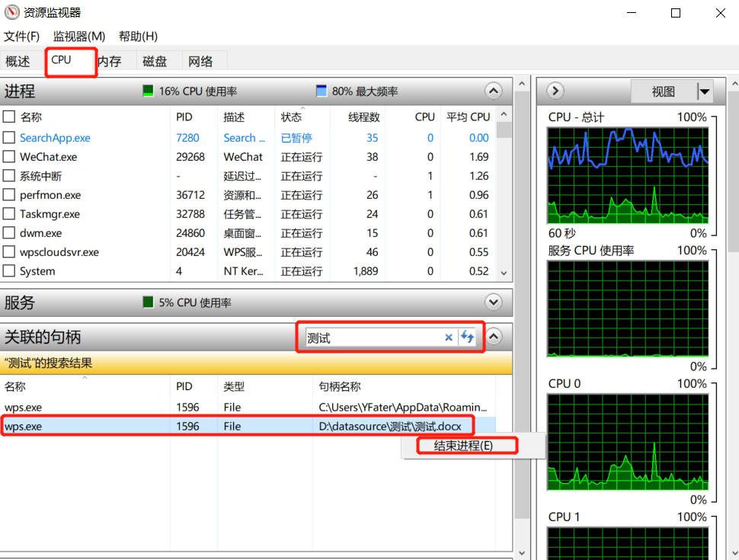Switch to the 内存 tab

110,61
